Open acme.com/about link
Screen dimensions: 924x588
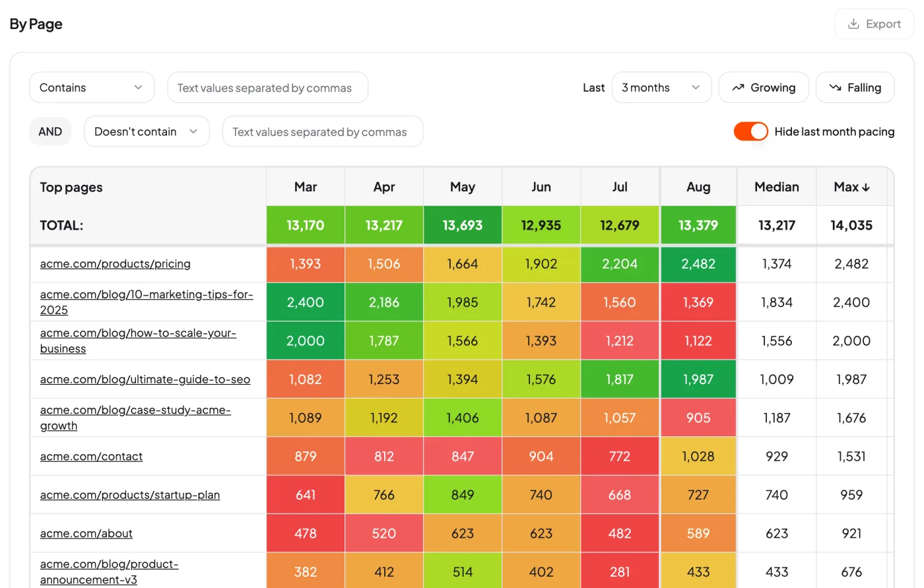(x=86, y=533)
